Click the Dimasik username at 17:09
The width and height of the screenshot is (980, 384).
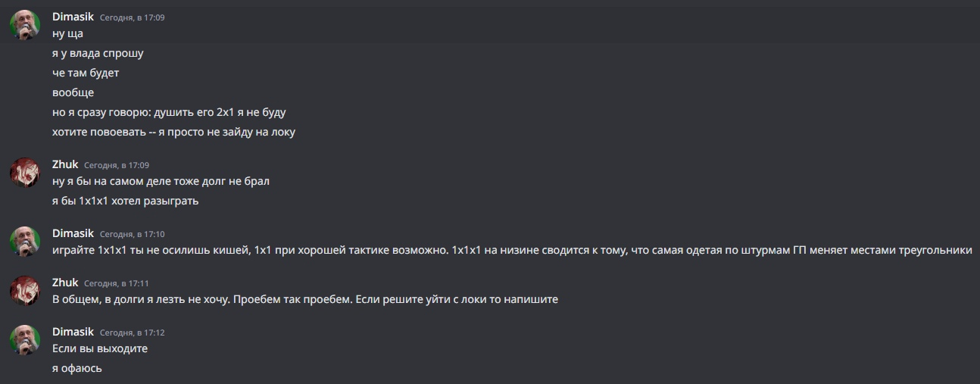pyautogui.click(x=73, y=17)
